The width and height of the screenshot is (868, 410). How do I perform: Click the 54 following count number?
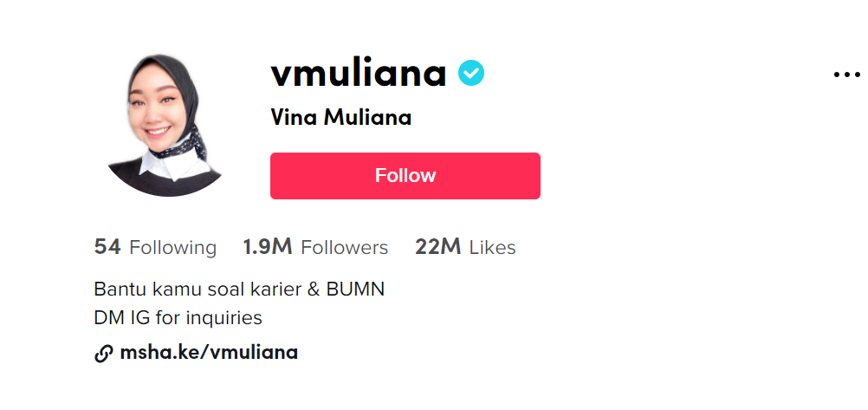tap(107, 247)
